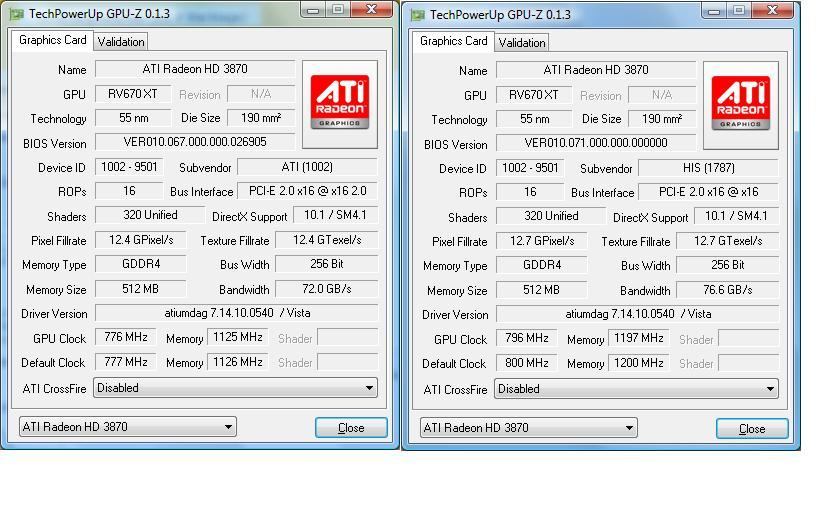
Task: Click GPU Clock value 776 MHz
Action: point(126,337)
